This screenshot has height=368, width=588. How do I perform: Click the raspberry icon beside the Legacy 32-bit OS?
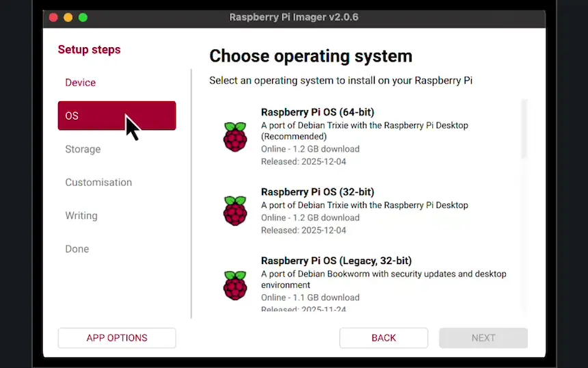pyautogui.click(x=235, y=285)
